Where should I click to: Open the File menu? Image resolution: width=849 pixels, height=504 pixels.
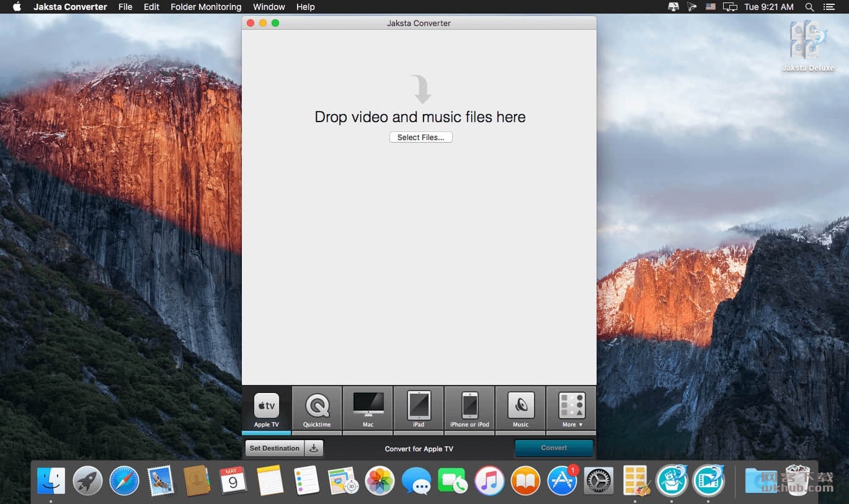click(125, 7)
